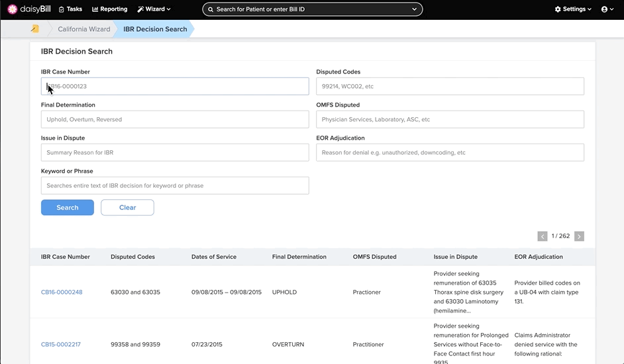
Task: Expand the patient search dropdown chevron
Action: coord(414,9)
